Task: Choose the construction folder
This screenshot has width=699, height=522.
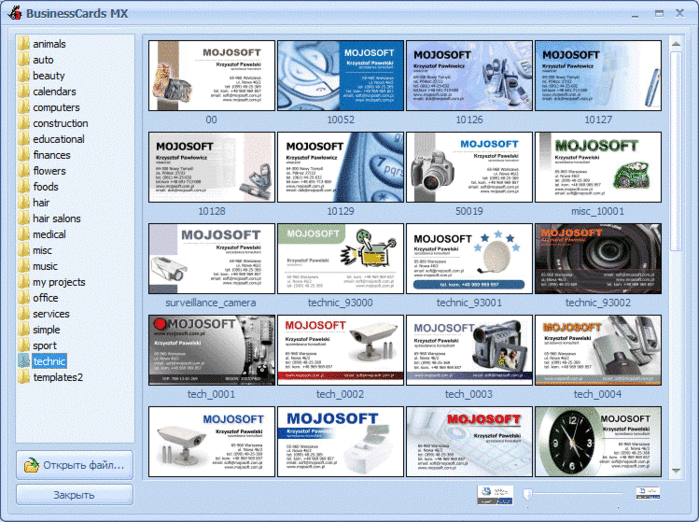Action: (x=53, y=123)
